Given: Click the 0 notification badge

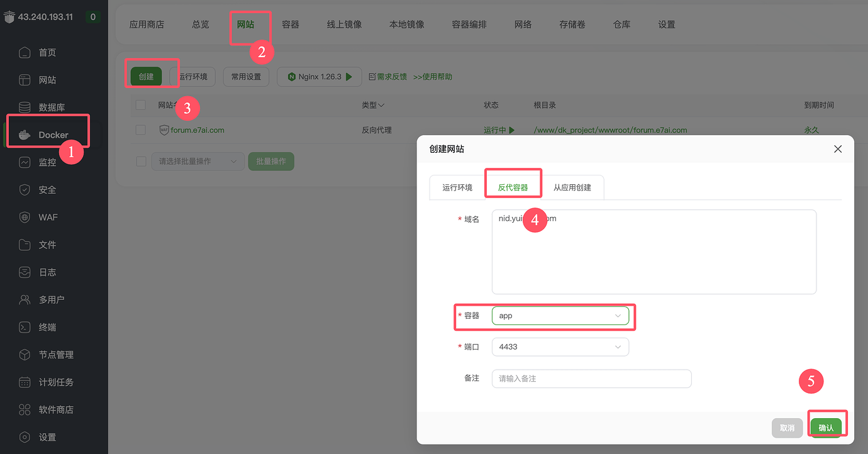Looking at the screenshot, I should pos(93,17).
